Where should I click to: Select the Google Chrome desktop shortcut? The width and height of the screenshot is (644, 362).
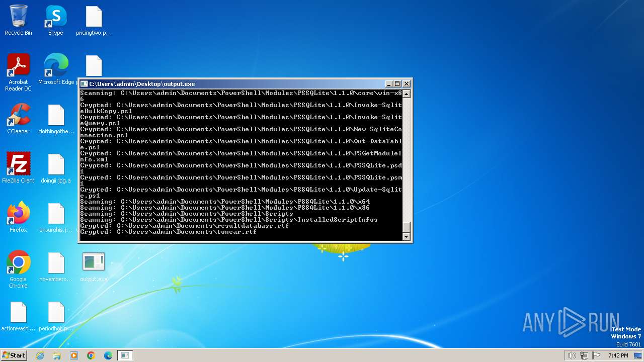[18, 269]
